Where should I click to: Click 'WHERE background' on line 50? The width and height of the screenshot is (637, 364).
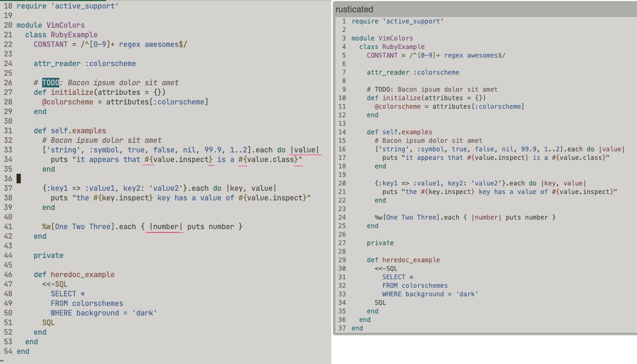(x=84, y=313)
